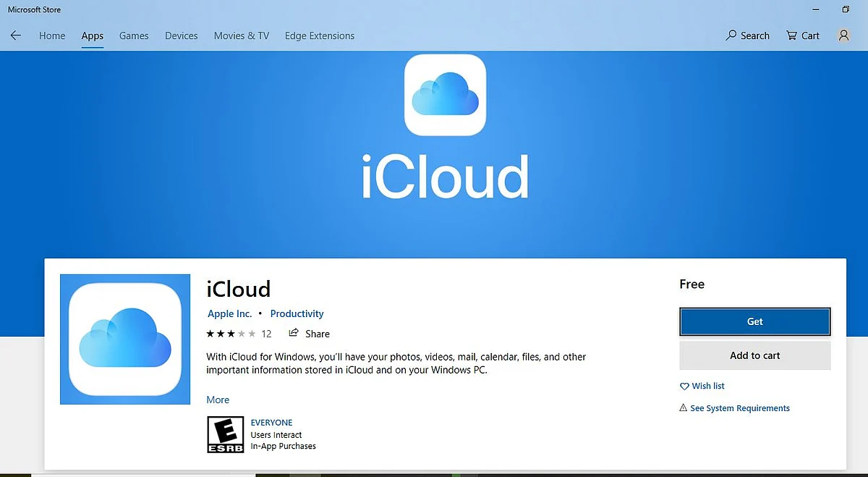Click the Free price label
Screen dimensions: 868x477
click(x=692, y=284)
